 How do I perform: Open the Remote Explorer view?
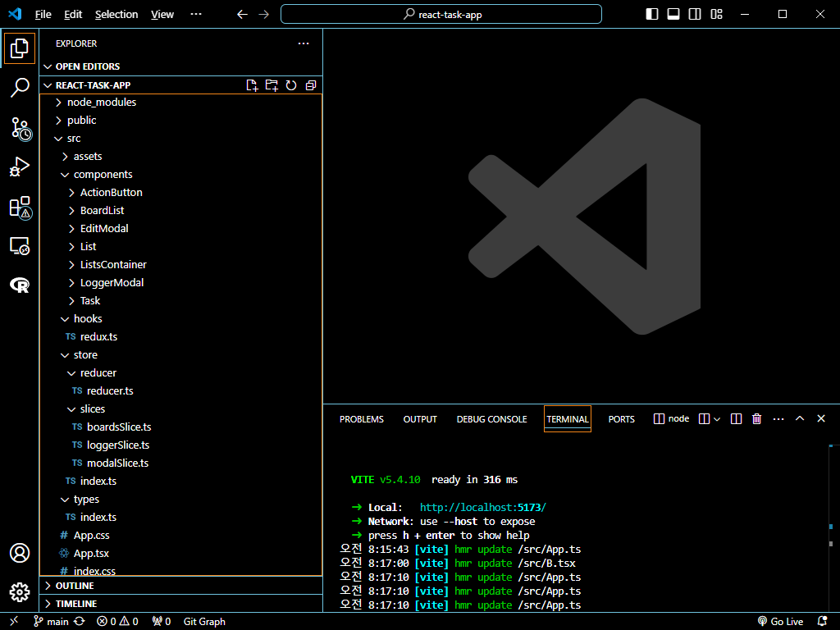20,246
